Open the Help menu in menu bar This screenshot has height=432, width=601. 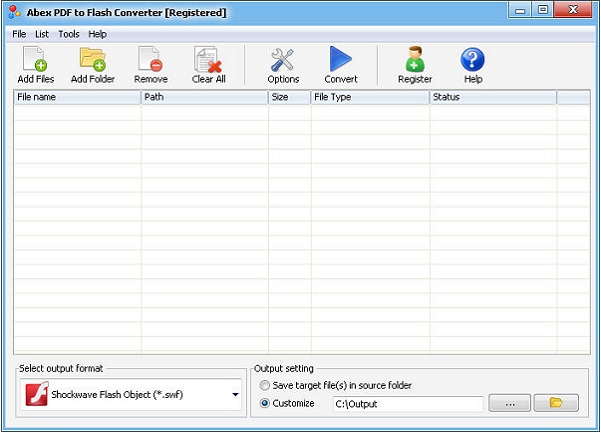[97, 34]
